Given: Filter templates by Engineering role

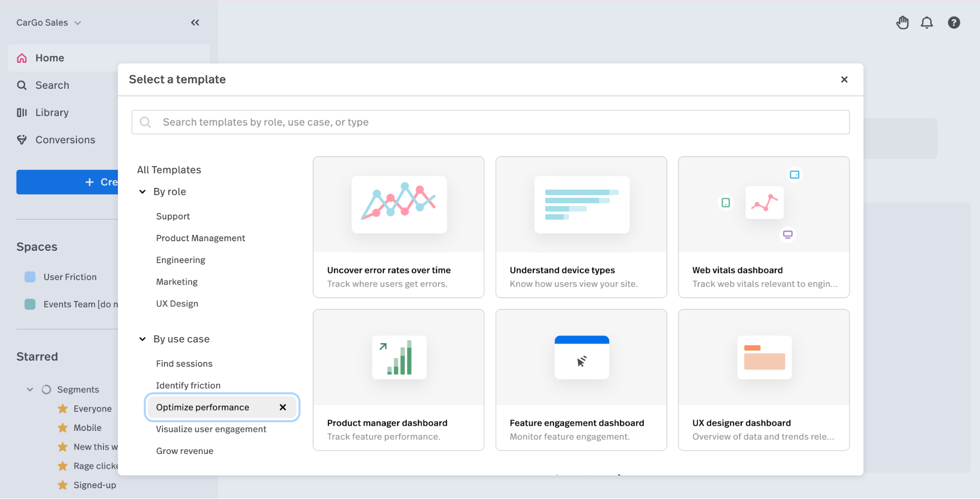Looking at the screenshot, I should (180, 260).
